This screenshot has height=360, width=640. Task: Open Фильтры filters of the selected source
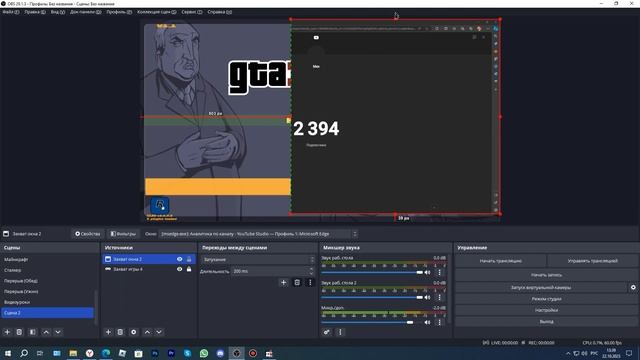tap(123, 234)
